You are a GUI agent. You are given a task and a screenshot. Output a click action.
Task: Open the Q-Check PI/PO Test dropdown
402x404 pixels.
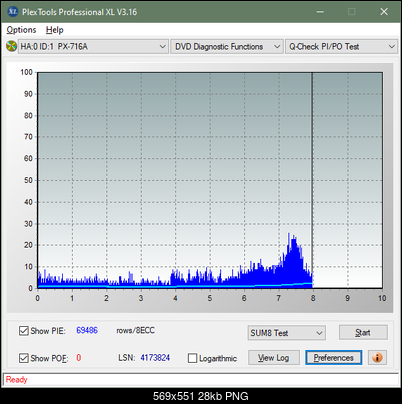[x=341, y=47]
